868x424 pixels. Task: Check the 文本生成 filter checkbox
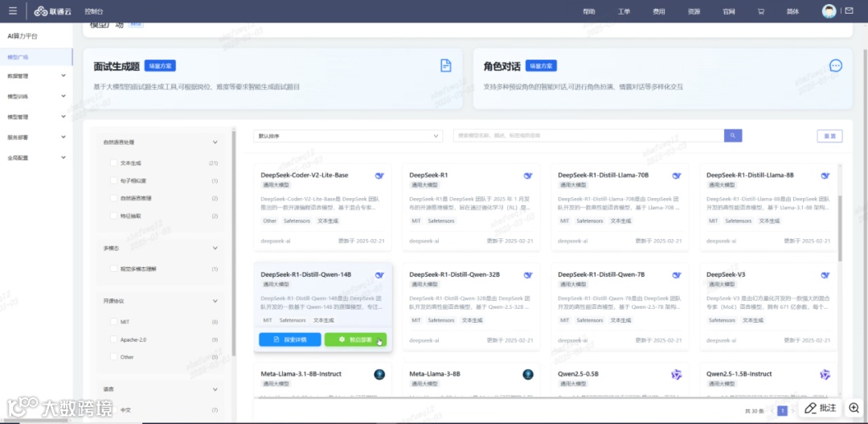[113, 163]
